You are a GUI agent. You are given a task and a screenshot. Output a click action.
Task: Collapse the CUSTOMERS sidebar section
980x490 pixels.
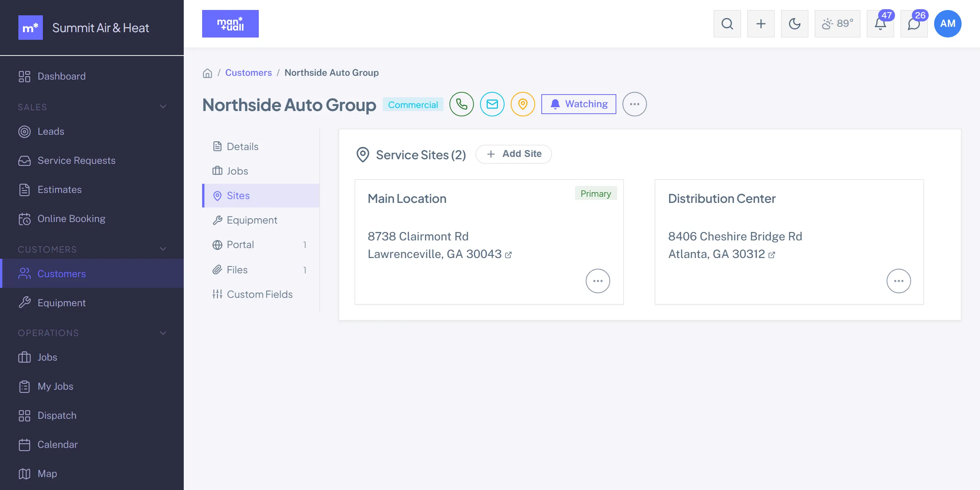[163, 249]
